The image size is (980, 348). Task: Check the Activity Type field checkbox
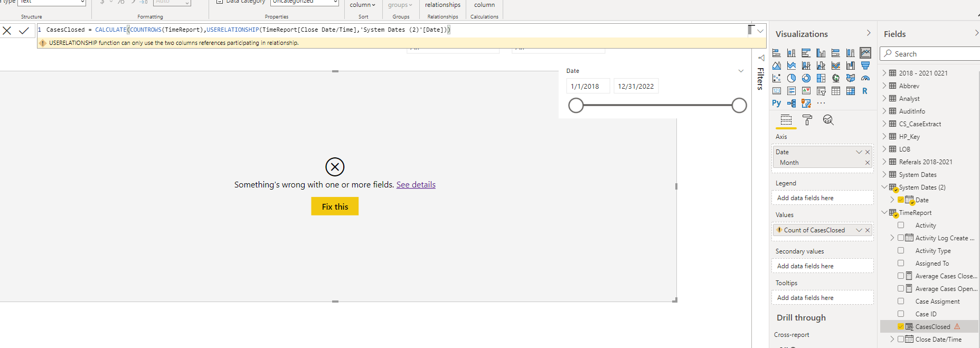[x=901, y=250]
